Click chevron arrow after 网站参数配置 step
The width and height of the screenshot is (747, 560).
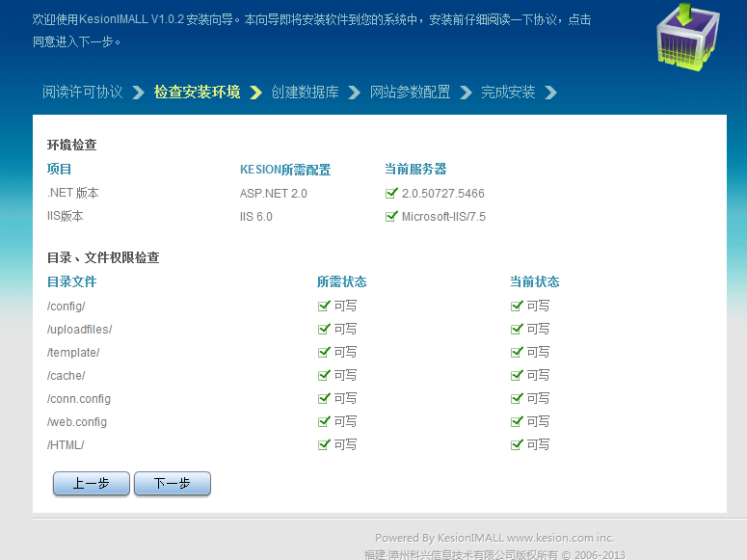[466, 93]
